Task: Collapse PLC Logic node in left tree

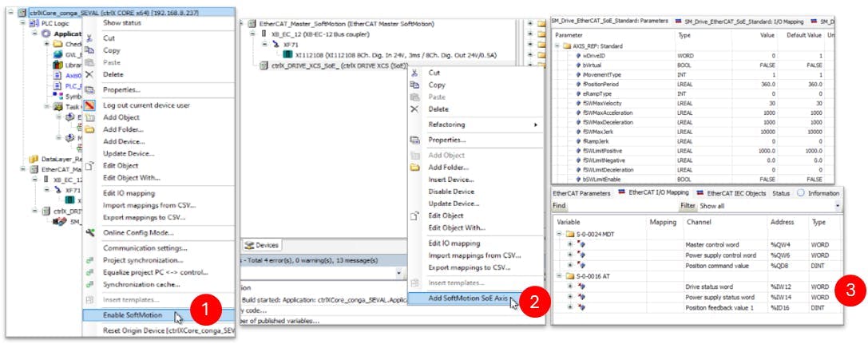Action: [24, 24]
